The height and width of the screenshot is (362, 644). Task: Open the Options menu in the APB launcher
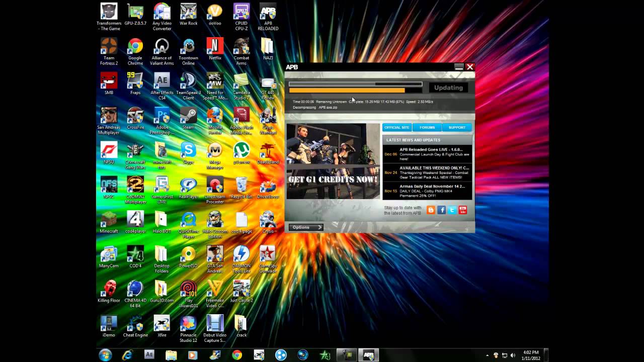(x=305, y=227)
